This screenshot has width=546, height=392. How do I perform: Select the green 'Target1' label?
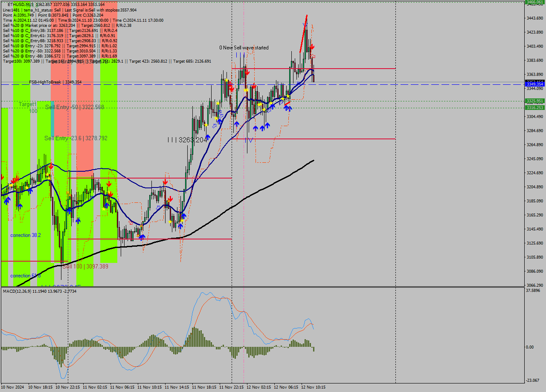click(27, 104)
